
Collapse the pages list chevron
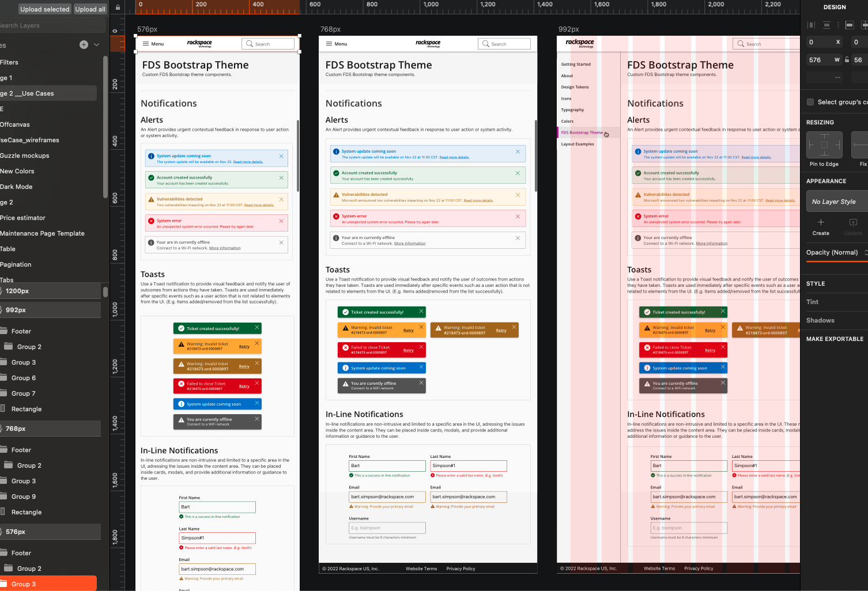tap(96, 45)
